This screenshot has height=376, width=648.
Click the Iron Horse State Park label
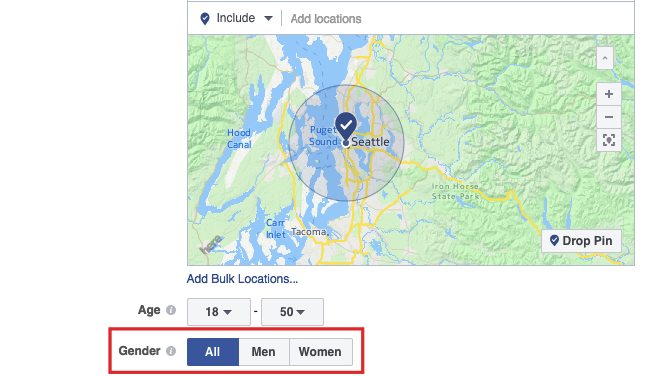click(x=455, y=191)
